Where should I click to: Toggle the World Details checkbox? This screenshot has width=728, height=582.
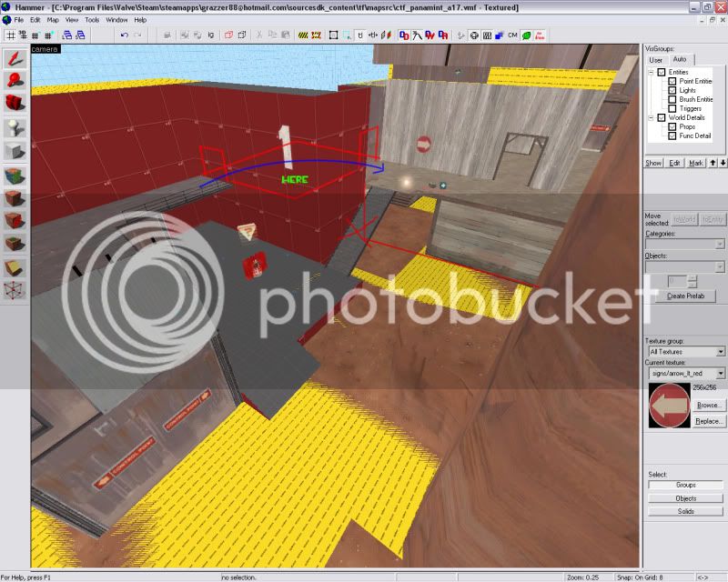[662, 118]
